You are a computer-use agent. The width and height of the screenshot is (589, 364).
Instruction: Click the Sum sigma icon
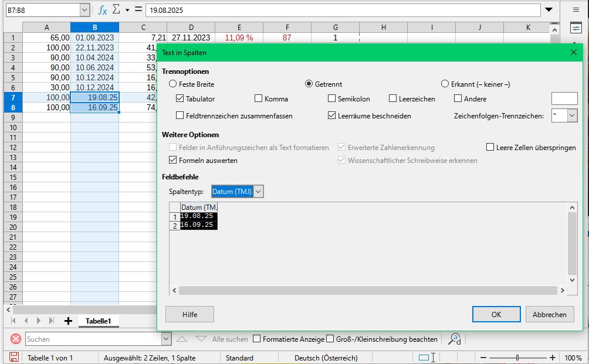pos(116,10)
